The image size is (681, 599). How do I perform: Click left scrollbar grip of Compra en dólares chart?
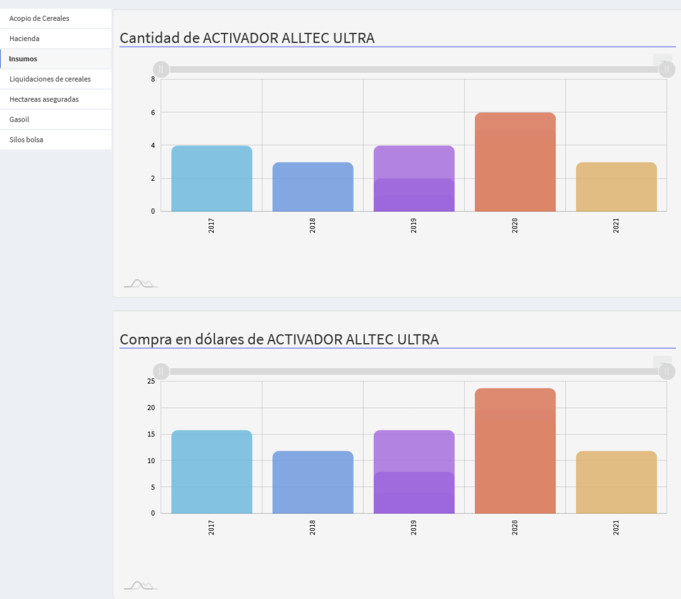(161, 371)
